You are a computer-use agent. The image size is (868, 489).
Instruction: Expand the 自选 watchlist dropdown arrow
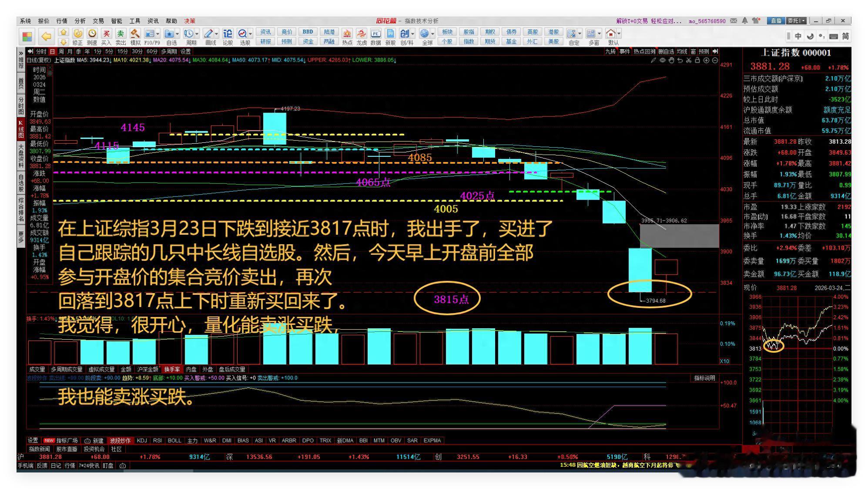177,34
